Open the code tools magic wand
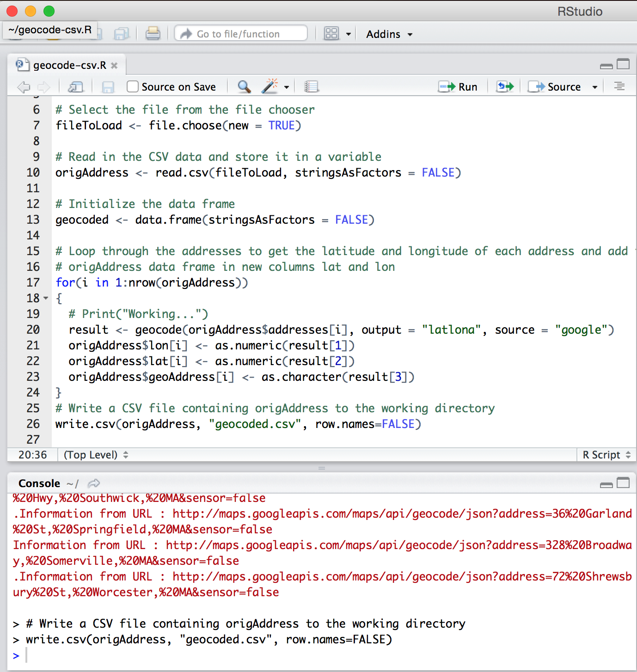Screen dimensions: 637x672 pyautogui.click(x=269, y=87)
